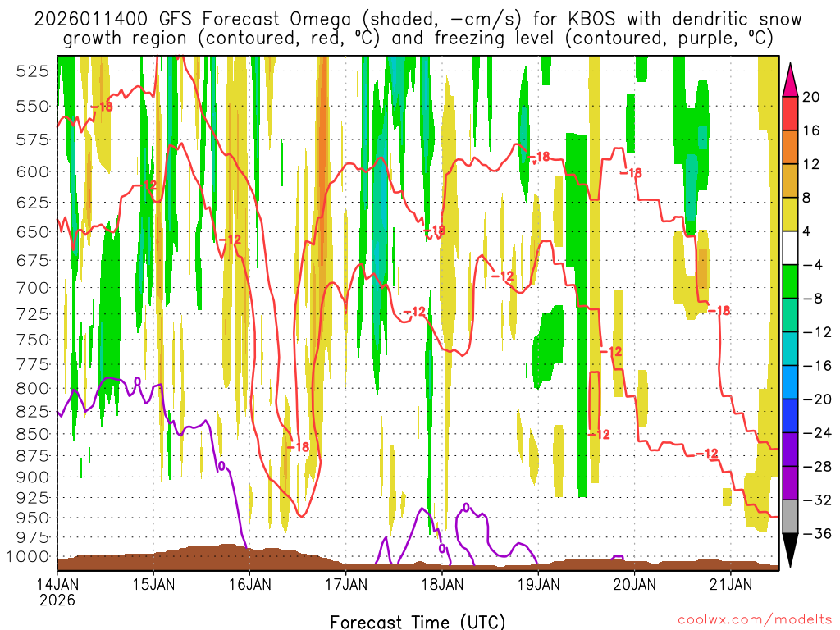Select the colorbar's -20 value label
This screenshot has width=840, height=630.
818,399
